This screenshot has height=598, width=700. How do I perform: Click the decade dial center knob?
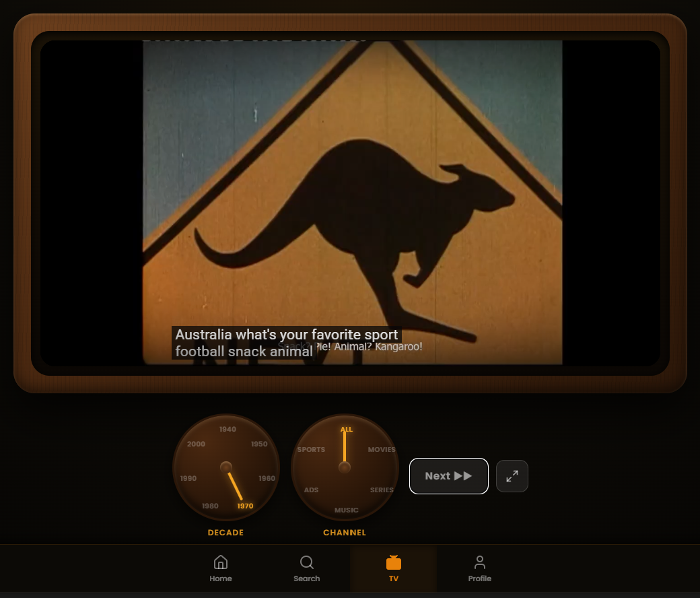pos(226,467)
